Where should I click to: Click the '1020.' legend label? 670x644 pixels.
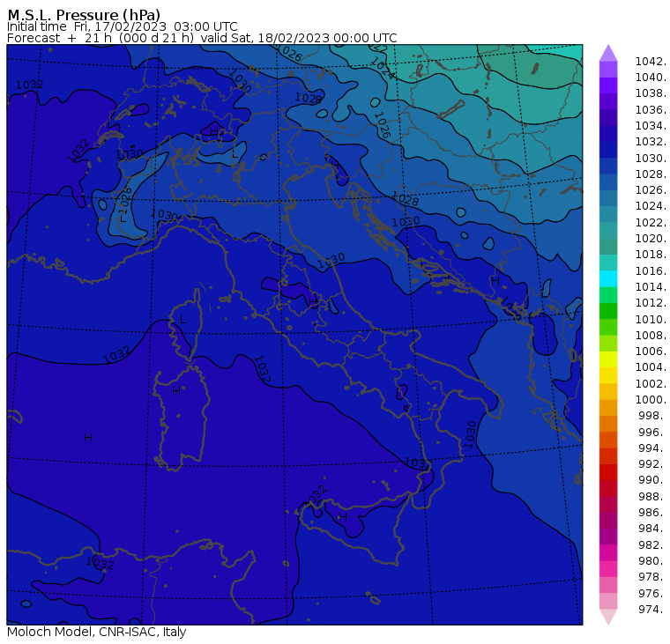[x=651, y=239]
